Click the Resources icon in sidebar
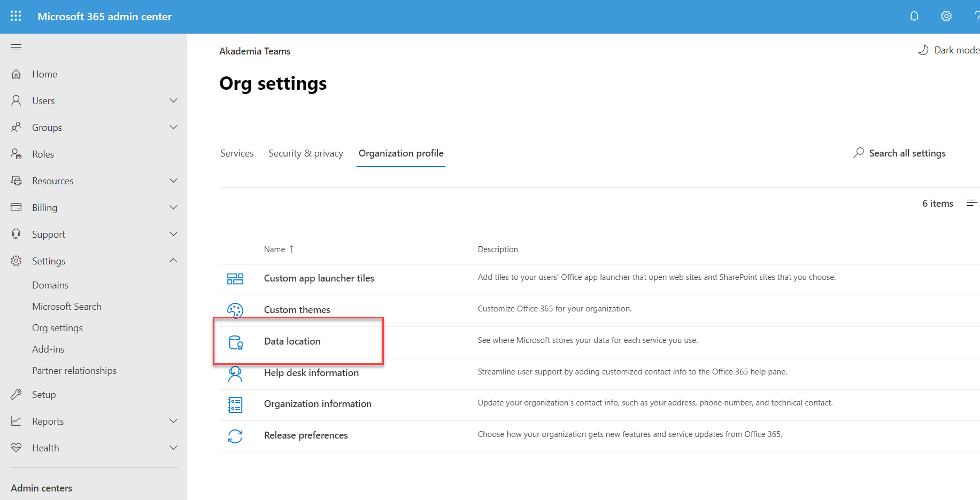The image size is (980, 500). [x=17, y=181]
